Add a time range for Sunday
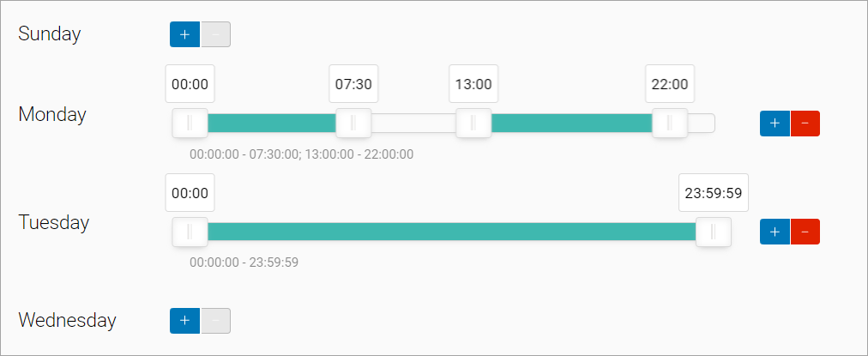Viewport: 868px width, 356px height. click(184, 34)
